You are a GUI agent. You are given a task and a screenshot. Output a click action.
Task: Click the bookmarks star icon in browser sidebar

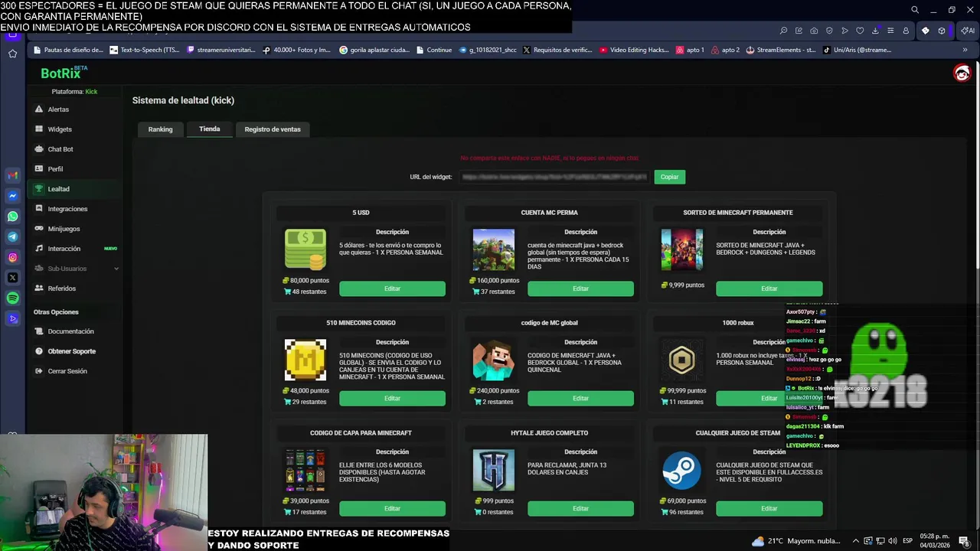click(x=12, y=54)
